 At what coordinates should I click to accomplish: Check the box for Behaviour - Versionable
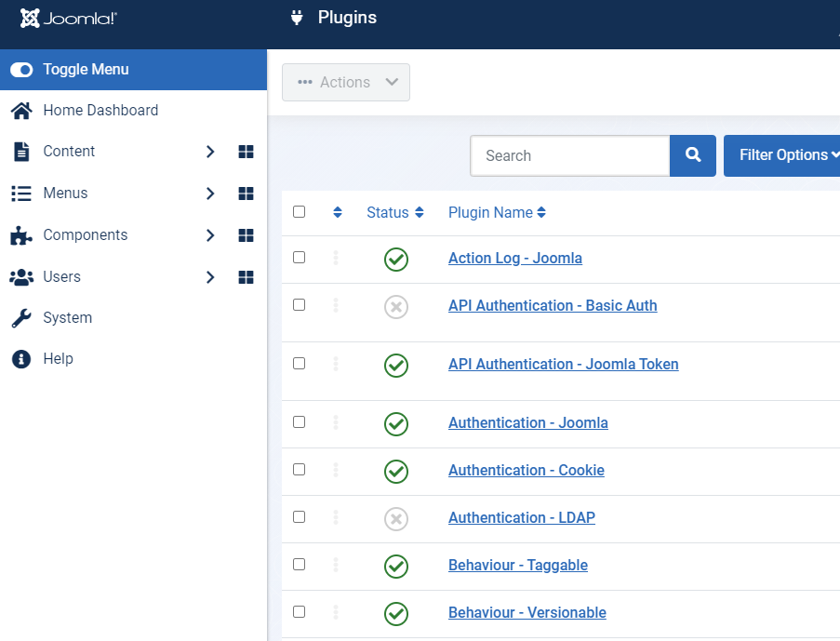pos(299,611)
